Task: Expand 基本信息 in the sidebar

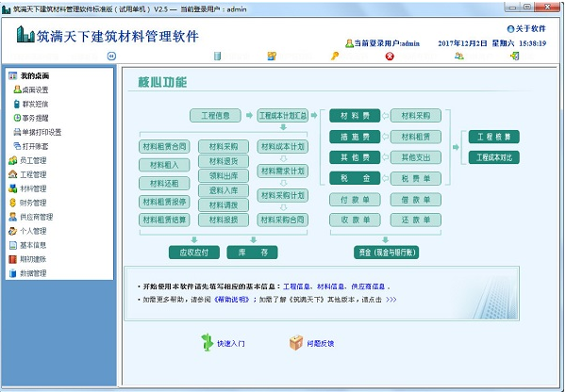Action: pos(27,245)
